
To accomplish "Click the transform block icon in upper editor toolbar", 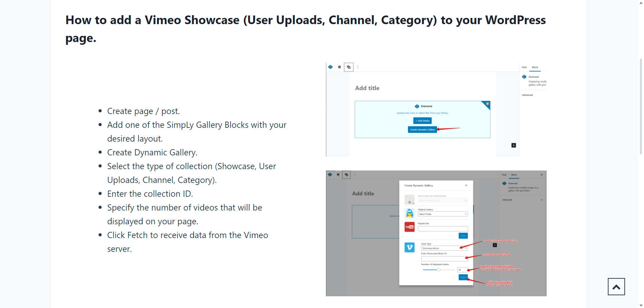I will pyautogui.click(x=349, y=67).
